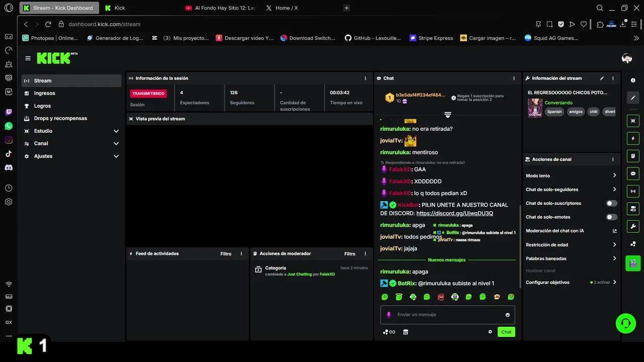Open the hamburger menu beside Kick logo
The image size is (644, 362).
pyautogui.click(x=28, y=58)
